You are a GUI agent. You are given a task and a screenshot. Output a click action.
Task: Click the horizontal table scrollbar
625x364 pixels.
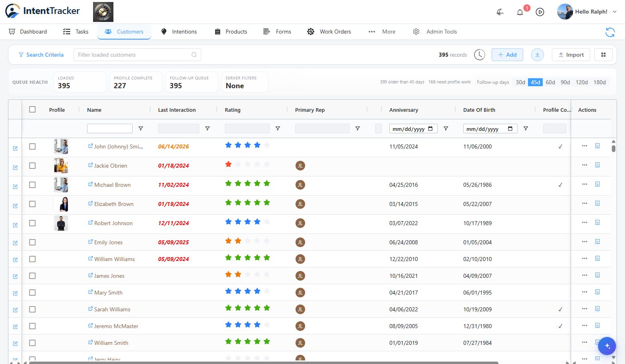tap(264, 362)
